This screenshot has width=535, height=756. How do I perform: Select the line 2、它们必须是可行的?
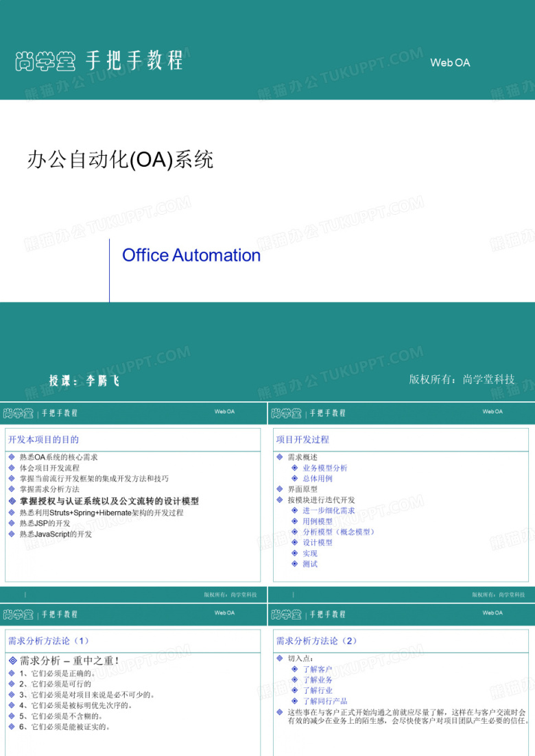tap(55, 684)
